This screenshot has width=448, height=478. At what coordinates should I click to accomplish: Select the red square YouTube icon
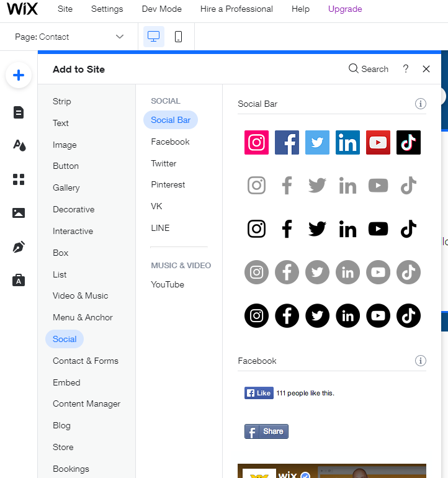point(379,142)
